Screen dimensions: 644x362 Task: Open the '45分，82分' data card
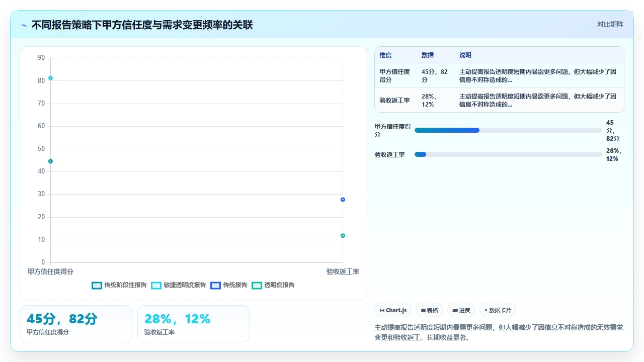coord(76,324)
